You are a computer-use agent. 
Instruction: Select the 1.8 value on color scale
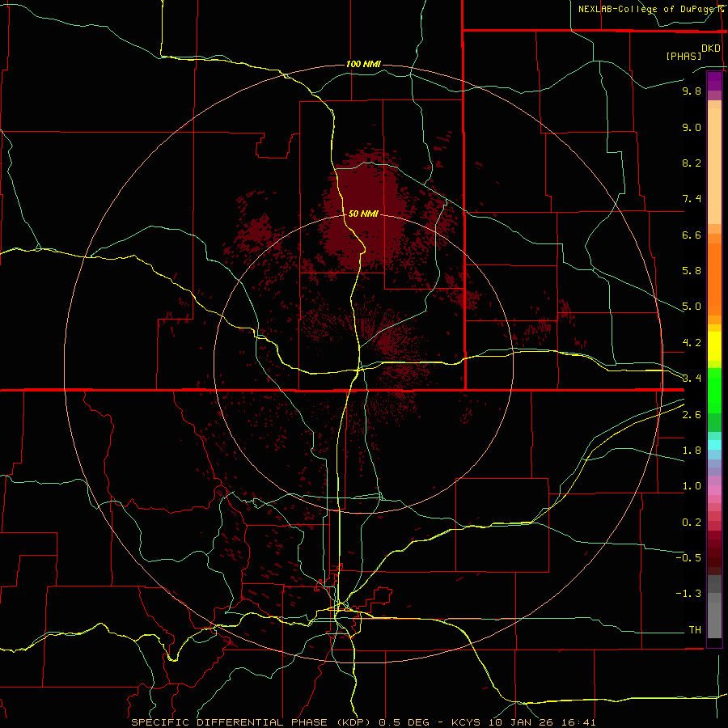[692, 451]
